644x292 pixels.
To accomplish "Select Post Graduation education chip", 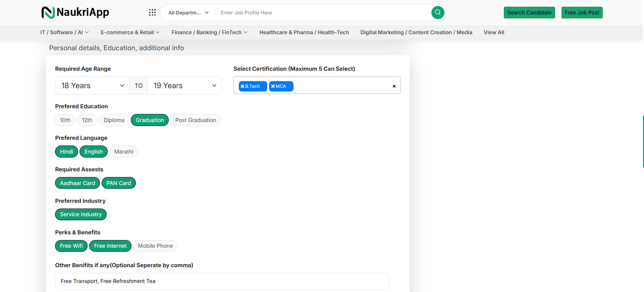I will [196, 120].
